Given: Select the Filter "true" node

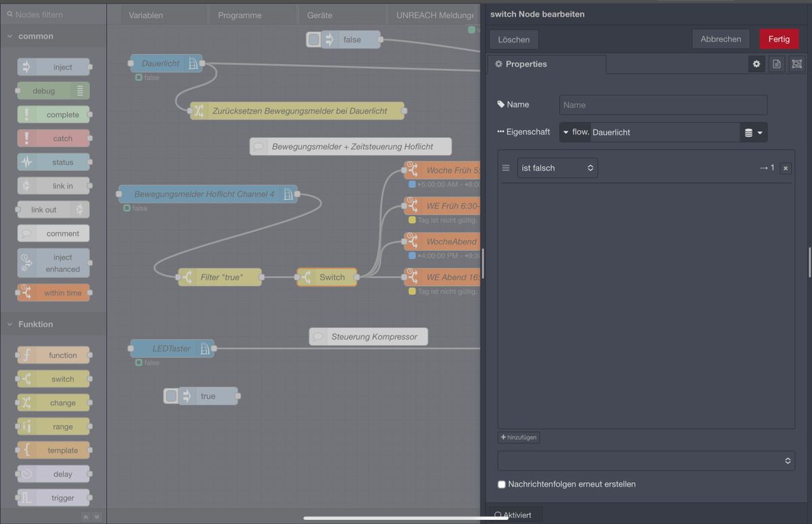Looking at the screenshot, I should (220, 277).
